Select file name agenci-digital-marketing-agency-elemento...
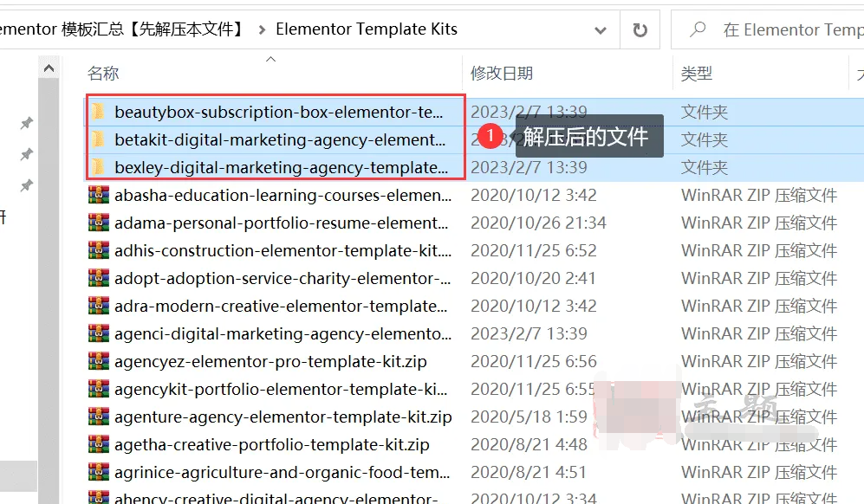864x504 pixels. tap(283, 333)
